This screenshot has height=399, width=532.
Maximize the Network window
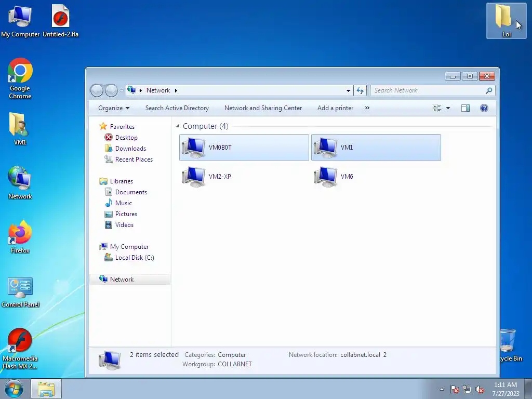pyautogui.click(x=470, y=76)
